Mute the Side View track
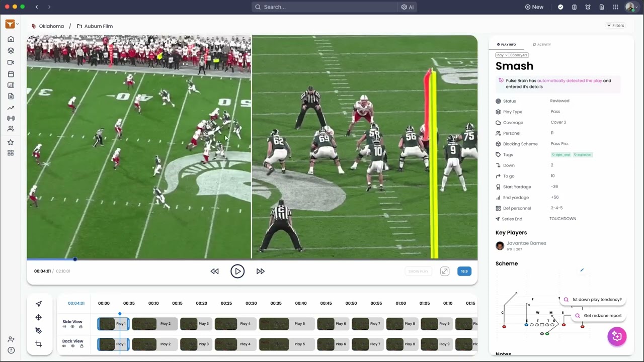Viewport: 644px width, 362px height. tap(64, 327)
